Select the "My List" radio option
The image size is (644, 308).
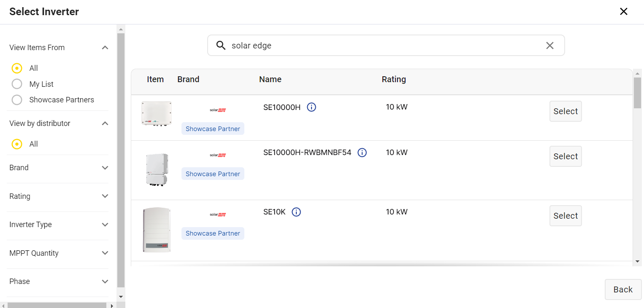tap(17, 84)
